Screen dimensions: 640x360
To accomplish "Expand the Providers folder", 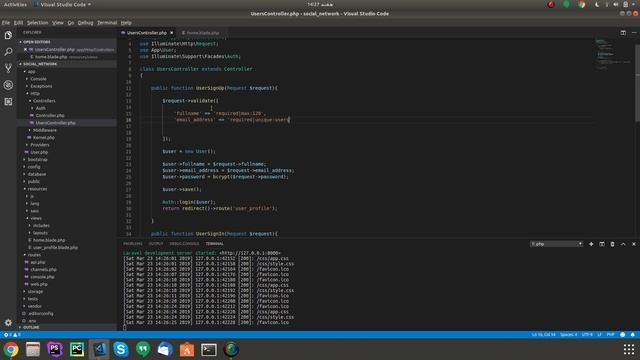I will [x=40, y=145].
